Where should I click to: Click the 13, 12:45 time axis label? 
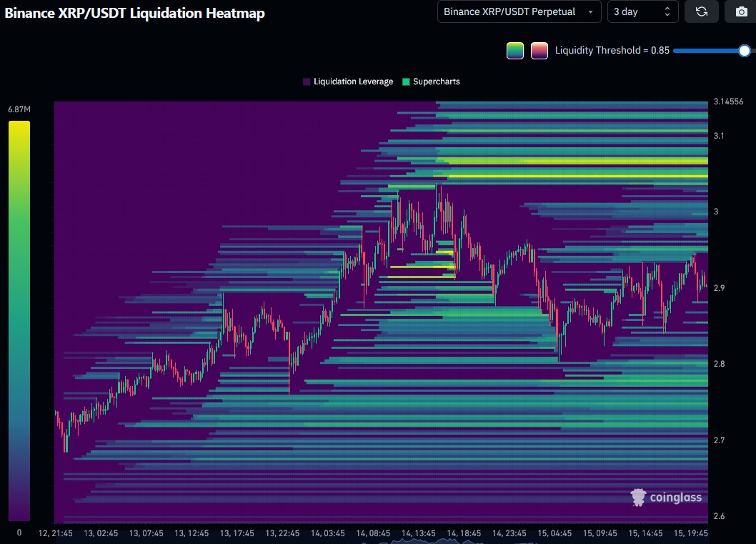(192, 533)
